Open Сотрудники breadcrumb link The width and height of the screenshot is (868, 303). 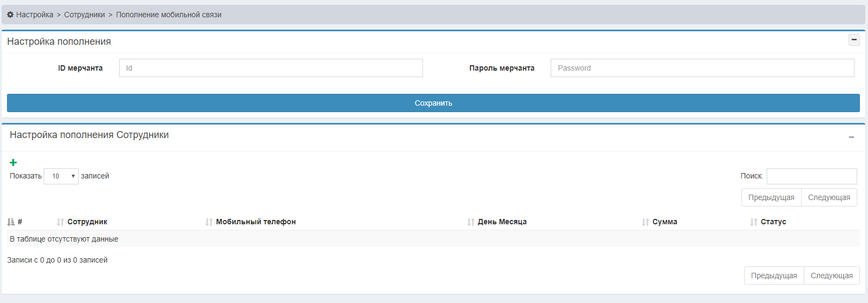85,15
